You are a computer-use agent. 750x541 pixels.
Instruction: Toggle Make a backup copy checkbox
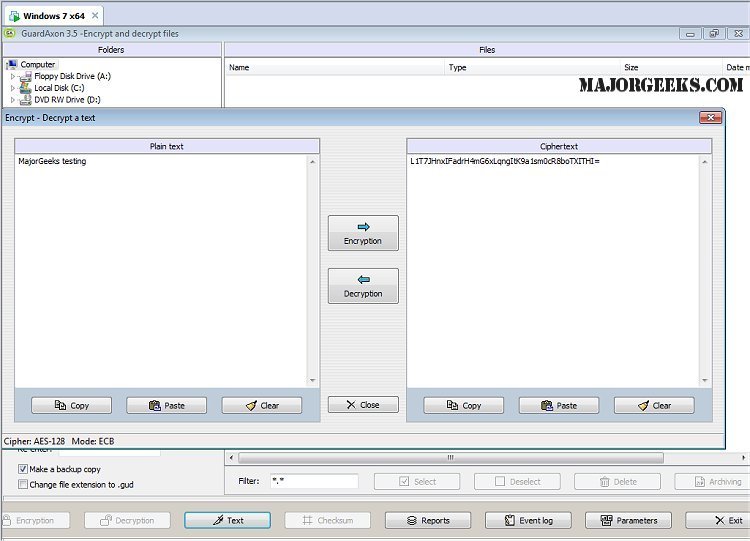(22, 469)
